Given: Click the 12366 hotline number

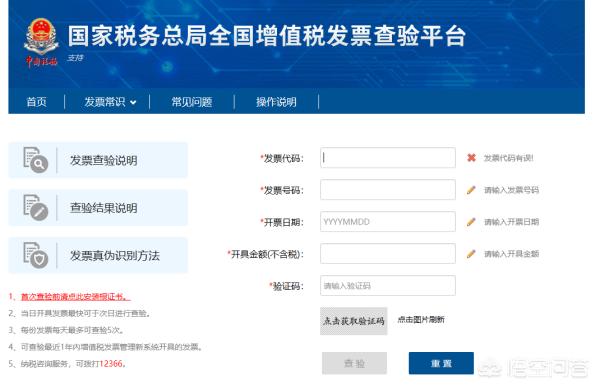Looking at the screenshot, I should pyautogui.click(x=111, y=363).
